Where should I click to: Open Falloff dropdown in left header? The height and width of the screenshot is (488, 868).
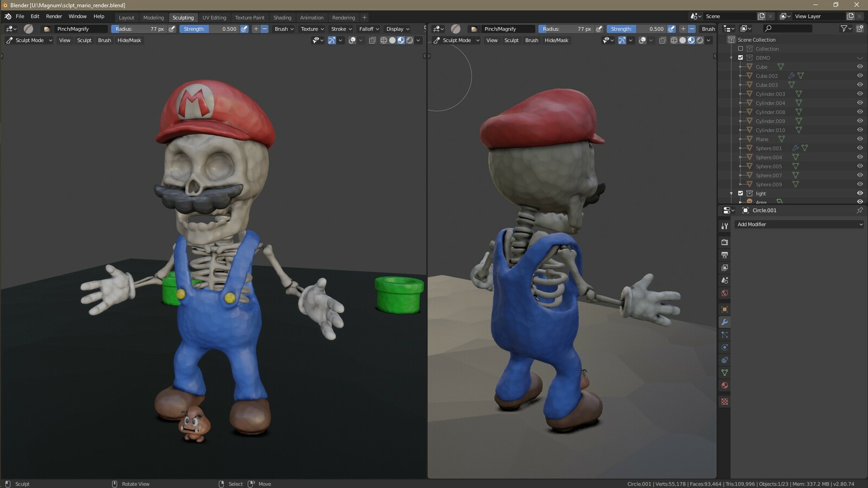(369, 29)
